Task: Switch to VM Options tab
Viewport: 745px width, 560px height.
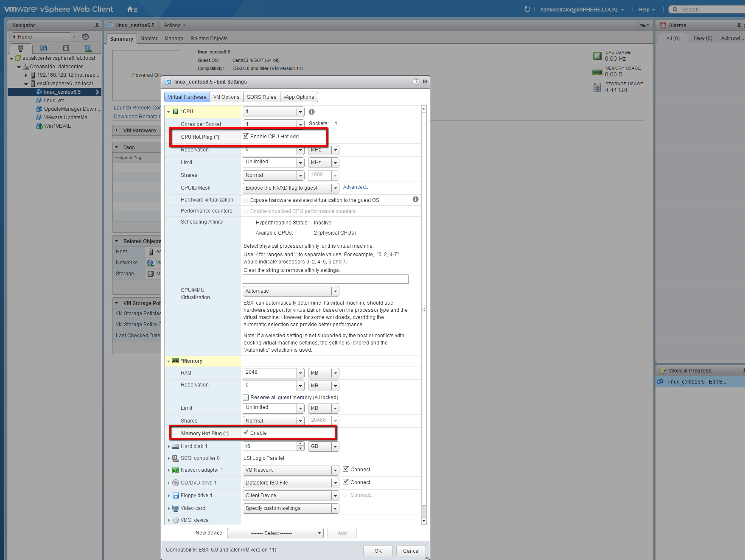Action: tap(226, 97)
